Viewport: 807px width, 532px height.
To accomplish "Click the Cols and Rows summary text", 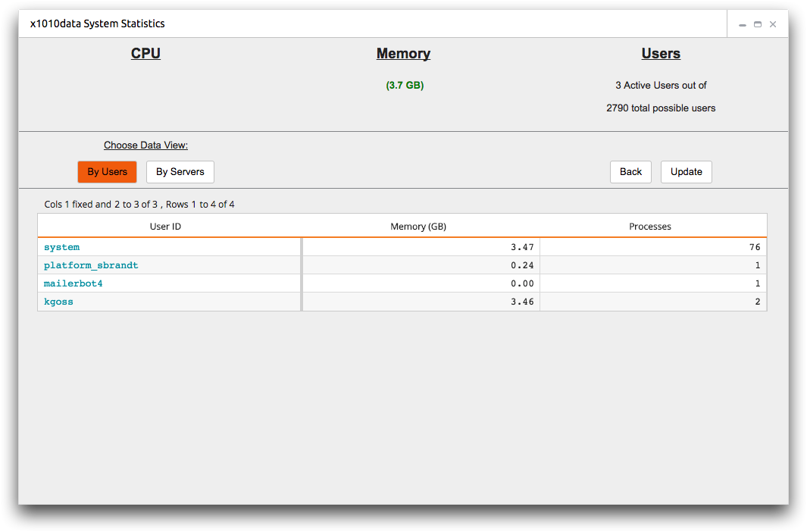I will [139, 205].
